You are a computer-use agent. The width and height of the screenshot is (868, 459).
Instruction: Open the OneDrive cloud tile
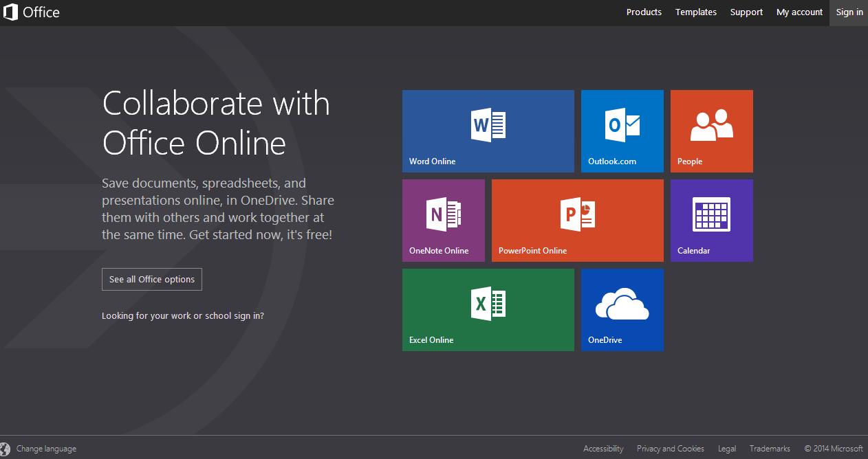coord(622,310)
